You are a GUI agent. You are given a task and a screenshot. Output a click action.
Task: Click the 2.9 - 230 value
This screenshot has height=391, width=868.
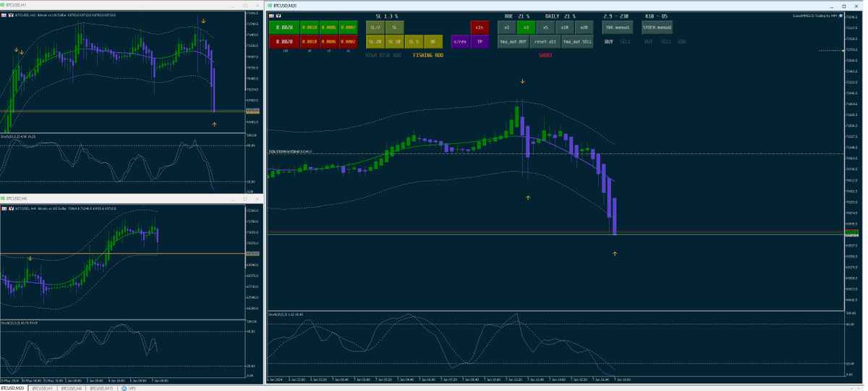click(x=616, y=16)
